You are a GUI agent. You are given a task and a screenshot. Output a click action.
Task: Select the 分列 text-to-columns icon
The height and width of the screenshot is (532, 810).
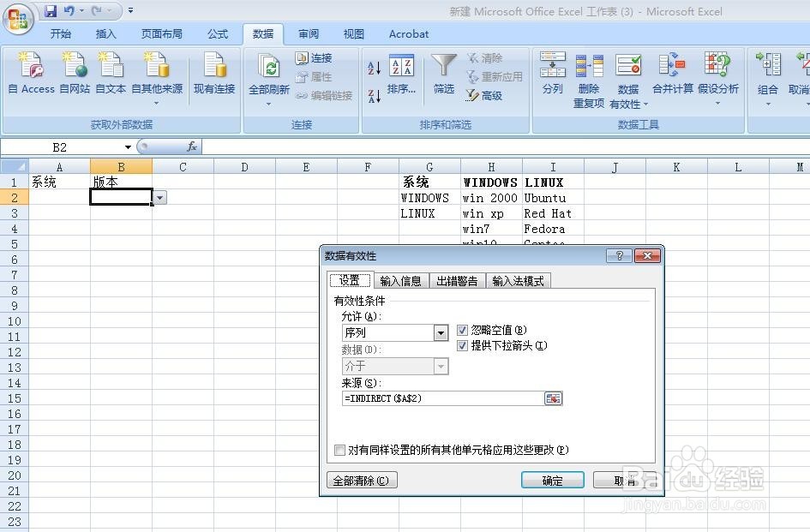click(552, 75)
